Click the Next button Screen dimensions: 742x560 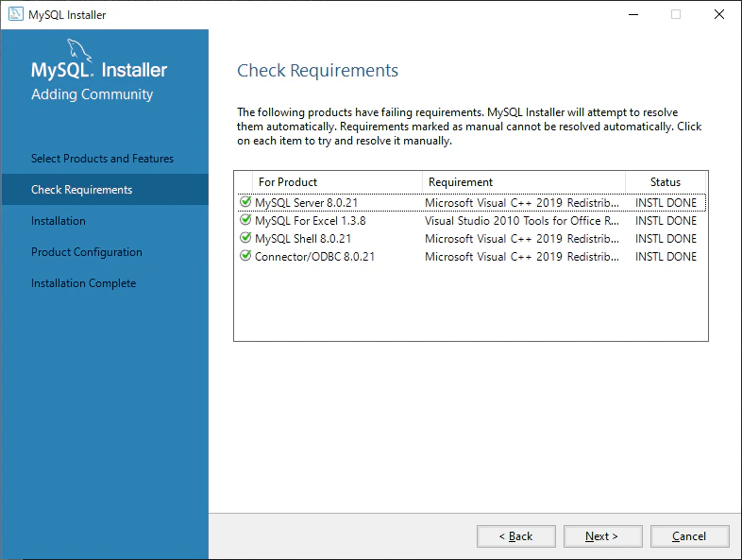tap(603, 536)
